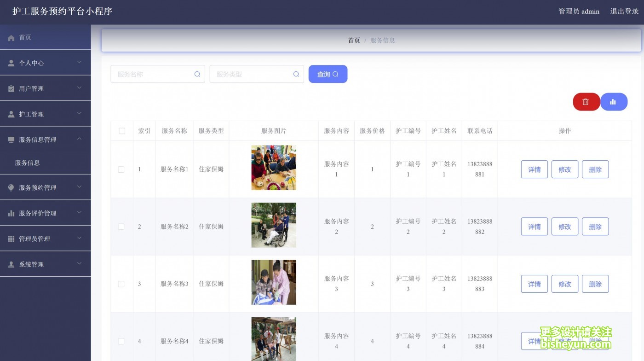Click the magnifier icon in 服务类型 field
Screen dimensions: 644x361
[x=296, y=74]
